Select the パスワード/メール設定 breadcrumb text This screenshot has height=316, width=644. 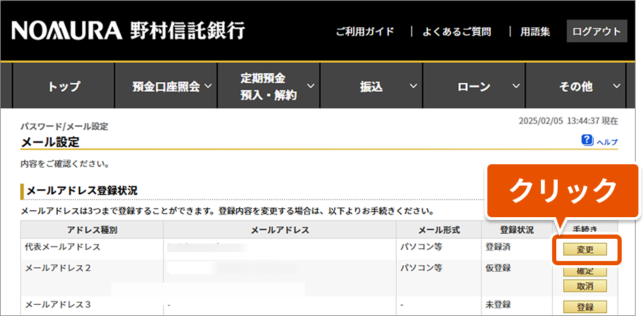point(65,127)
